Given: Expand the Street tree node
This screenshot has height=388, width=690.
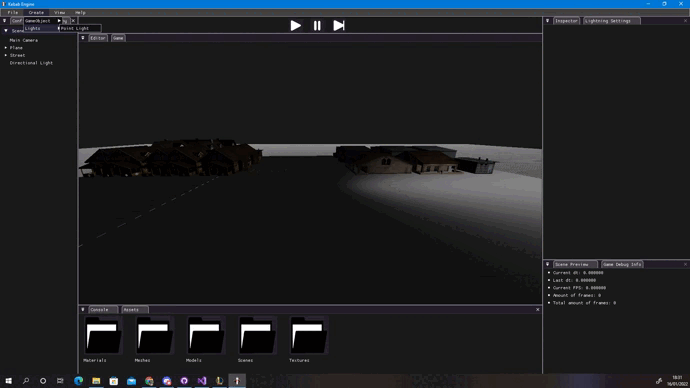Looking at the screenshot, I should [6, 55].
